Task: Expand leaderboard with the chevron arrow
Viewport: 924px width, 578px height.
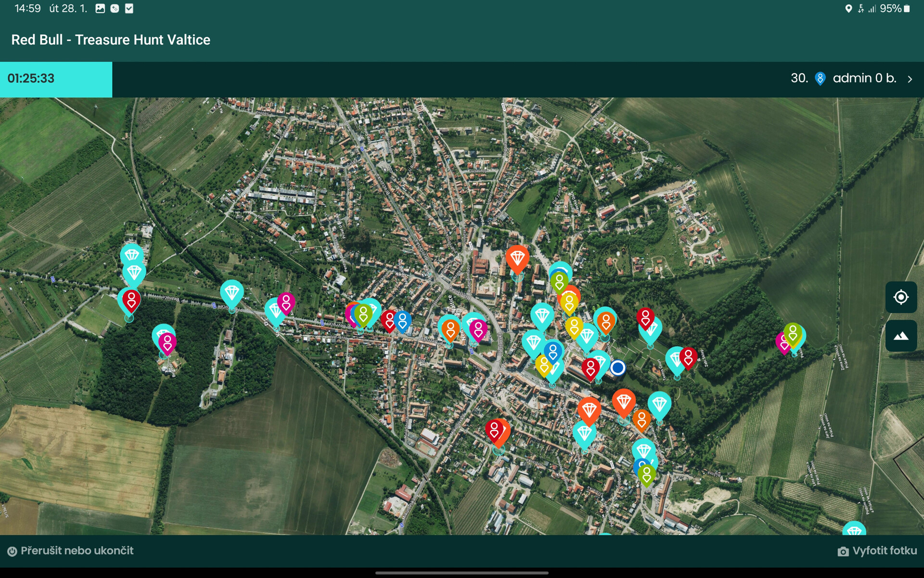Action: pyautogui.click(x=910, y=79)
